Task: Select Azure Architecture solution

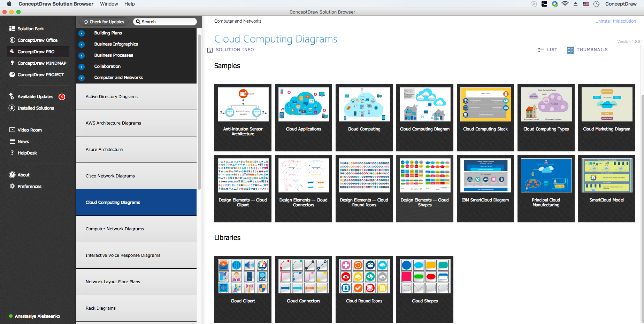Action: pos(136,150)
